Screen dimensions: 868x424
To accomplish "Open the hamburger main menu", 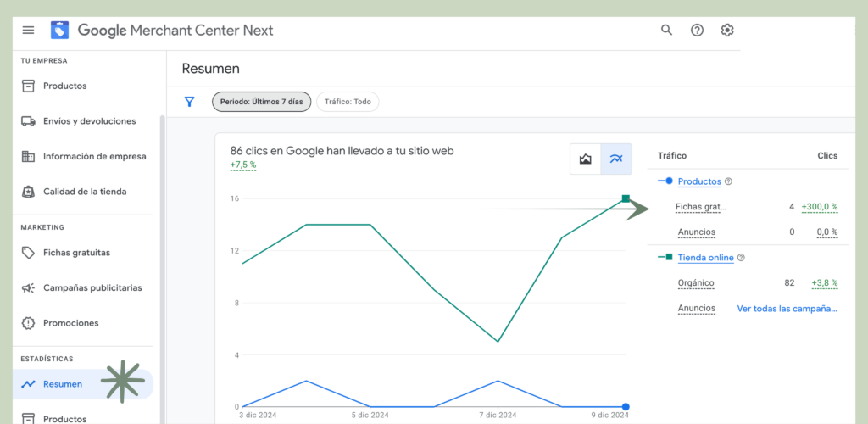I will pos(28,30).
